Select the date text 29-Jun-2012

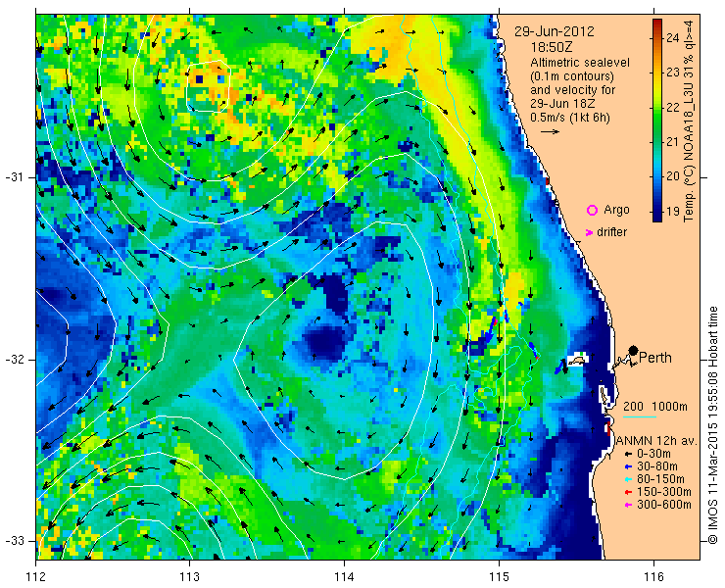tap(555, 31)
